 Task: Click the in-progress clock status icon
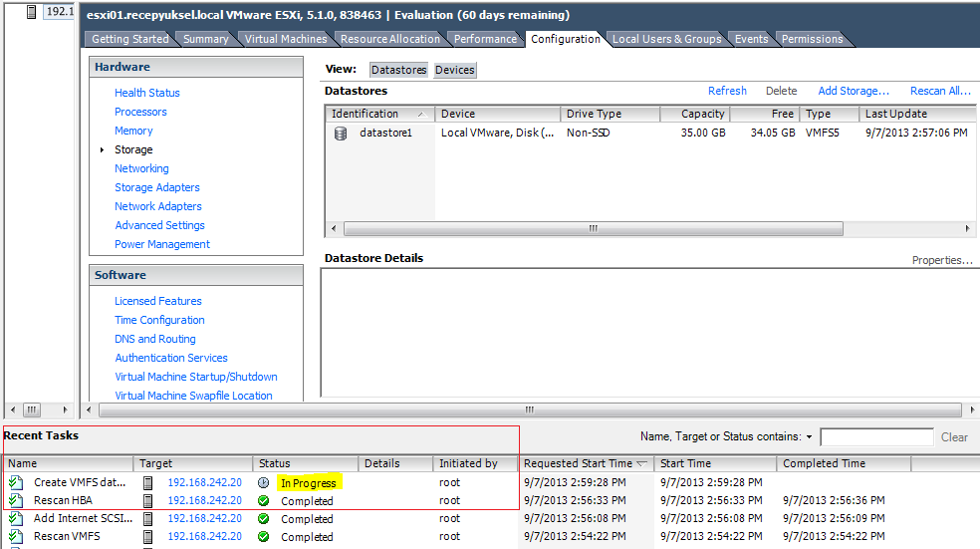[x=264, y=482]
